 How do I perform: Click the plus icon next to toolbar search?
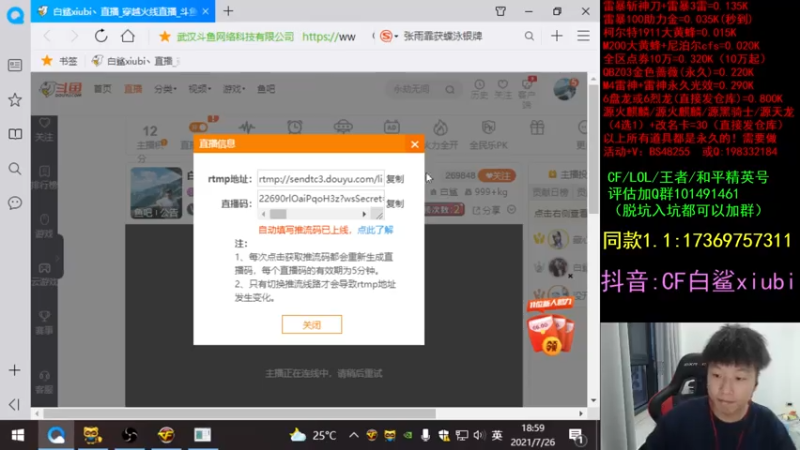(x=557, y=36)
